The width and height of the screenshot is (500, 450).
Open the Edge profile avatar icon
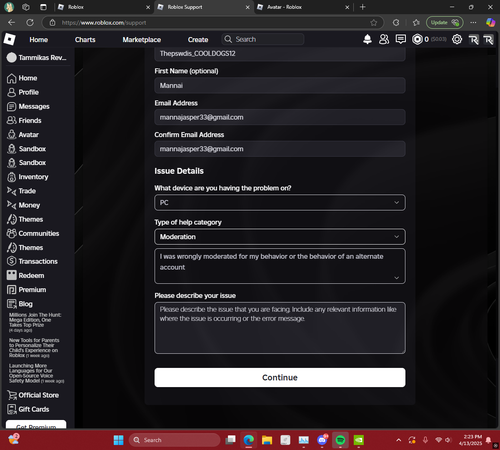(x=9, y=7)
